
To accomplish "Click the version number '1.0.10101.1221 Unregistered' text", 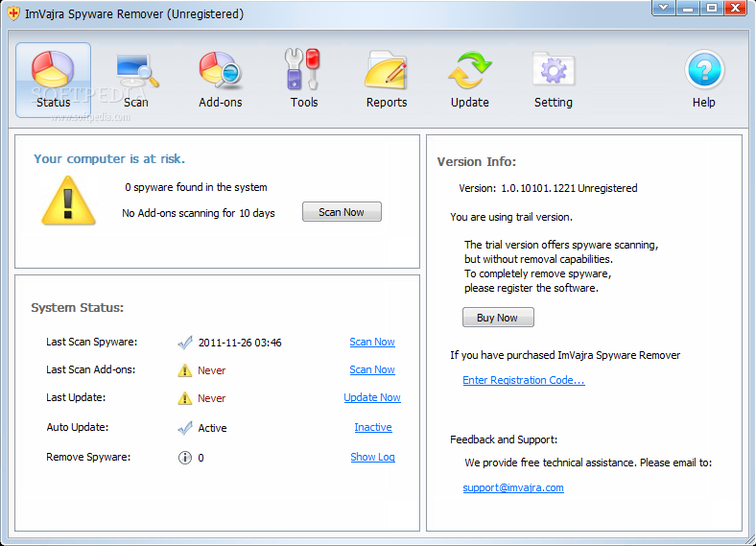I will tap(569, 188).
